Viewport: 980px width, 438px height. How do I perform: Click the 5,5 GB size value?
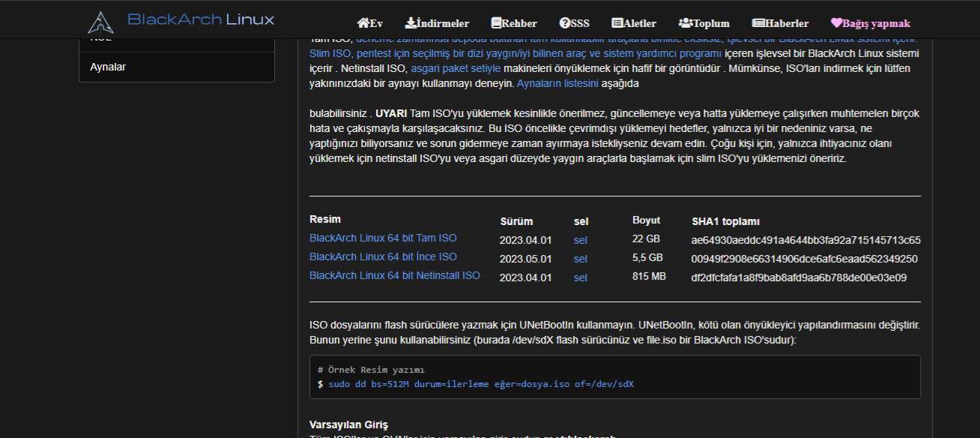point(647,257)
